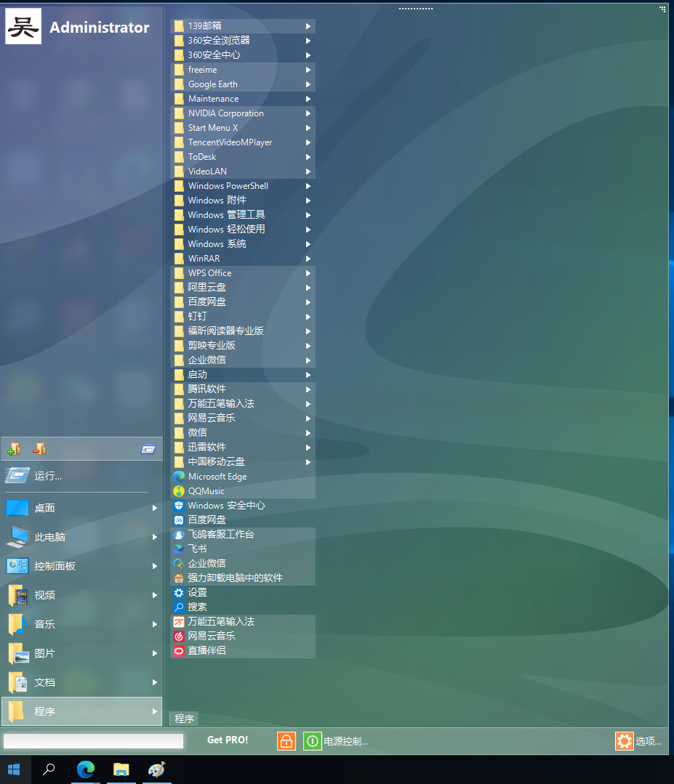
Task: Click the orange lock icon
Action: coord(286,741)
